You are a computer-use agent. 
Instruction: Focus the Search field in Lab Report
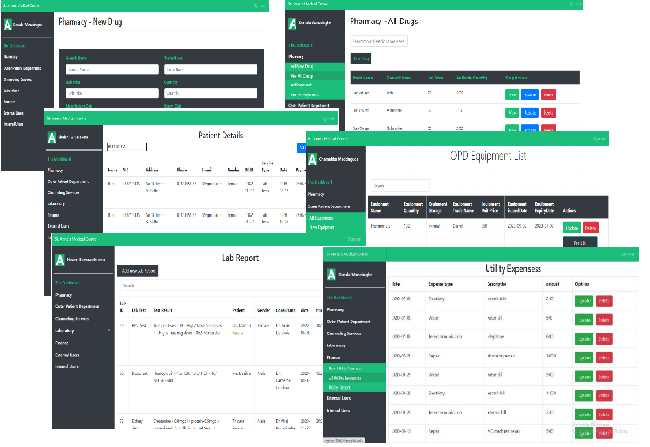coord(220,286)
